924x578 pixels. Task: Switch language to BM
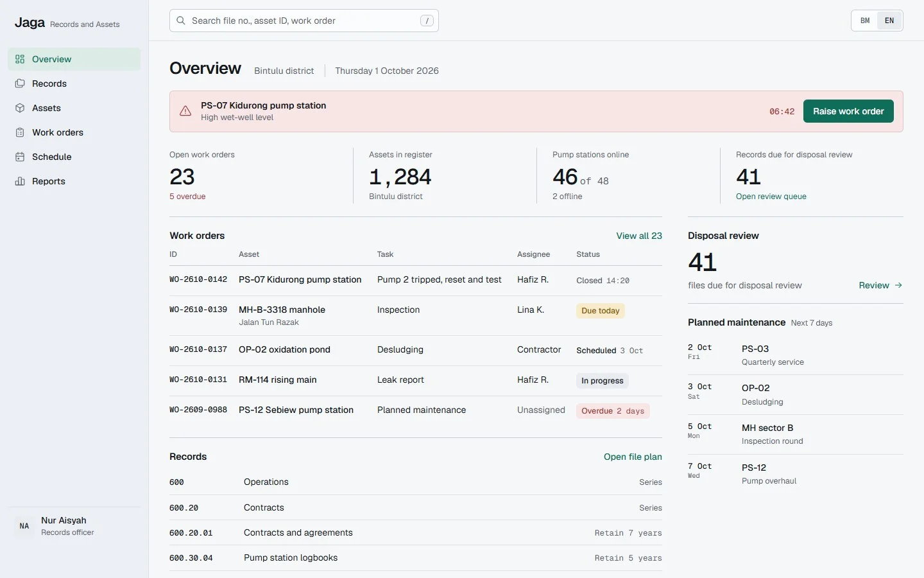tap(865, 21)
